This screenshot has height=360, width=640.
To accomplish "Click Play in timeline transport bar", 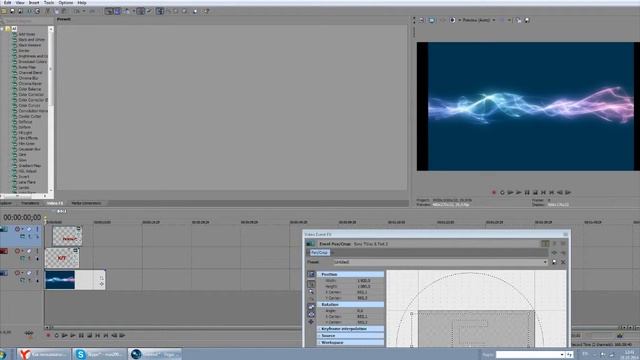I will tap(73, 336).
